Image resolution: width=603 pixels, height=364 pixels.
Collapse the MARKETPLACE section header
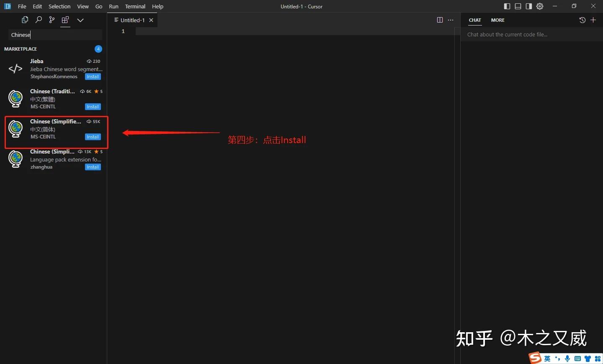pyautogui.click(x=21, y=49)
